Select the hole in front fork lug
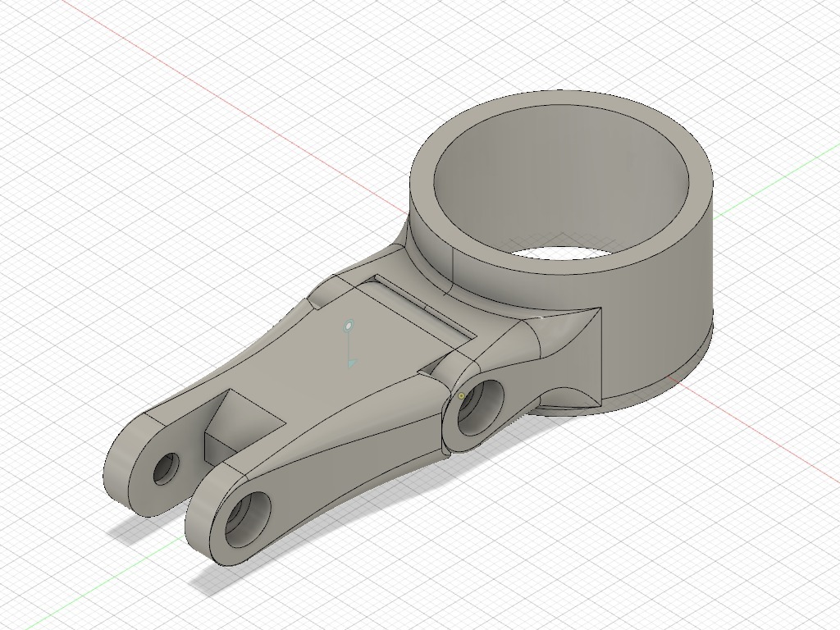The width and height of the screenshot is (840, 630). click(x=248, y=519)
